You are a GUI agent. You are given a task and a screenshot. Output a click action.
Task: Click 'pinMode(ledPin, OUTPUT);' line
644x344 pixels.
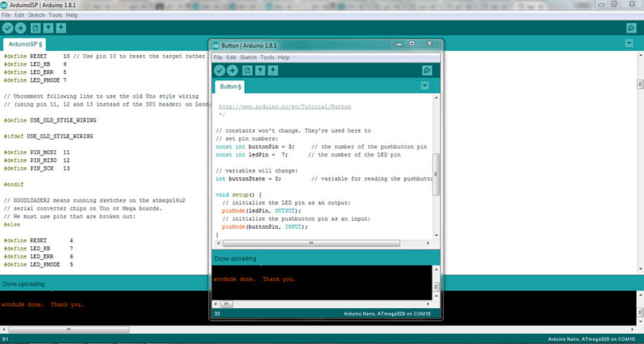[x=262, y=211]
